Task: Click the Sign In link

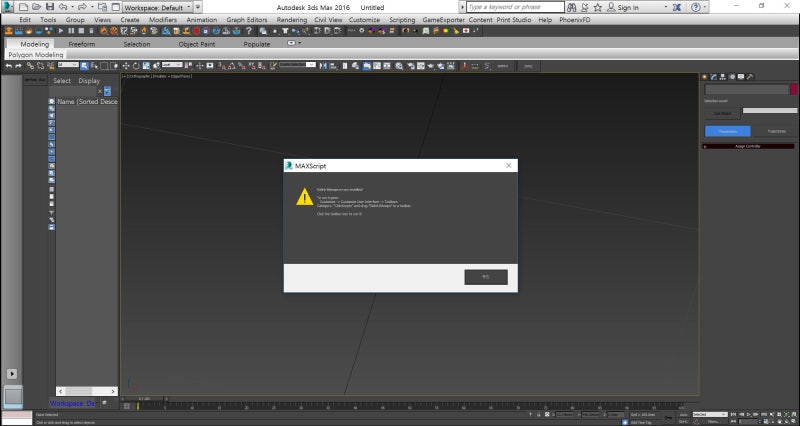Action: tap(628, 7)
